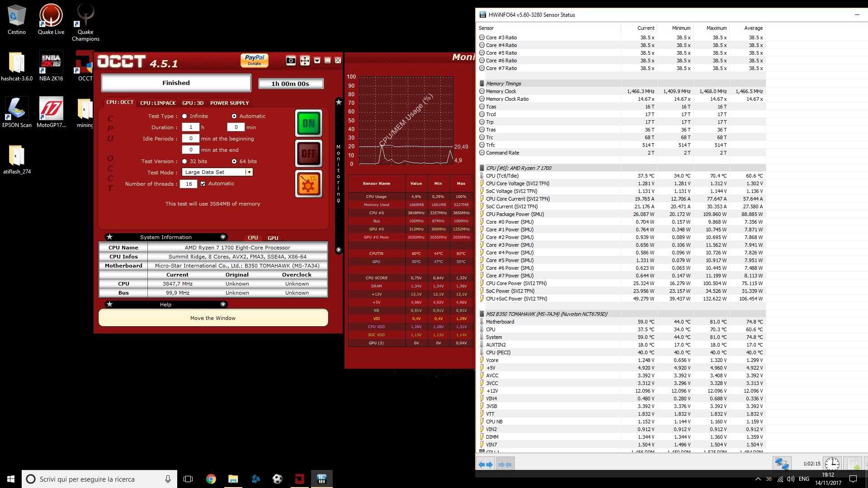Select hashcat-3.6.0 folder on desktop
The image size is (868, 488).
tap(17, 66)
